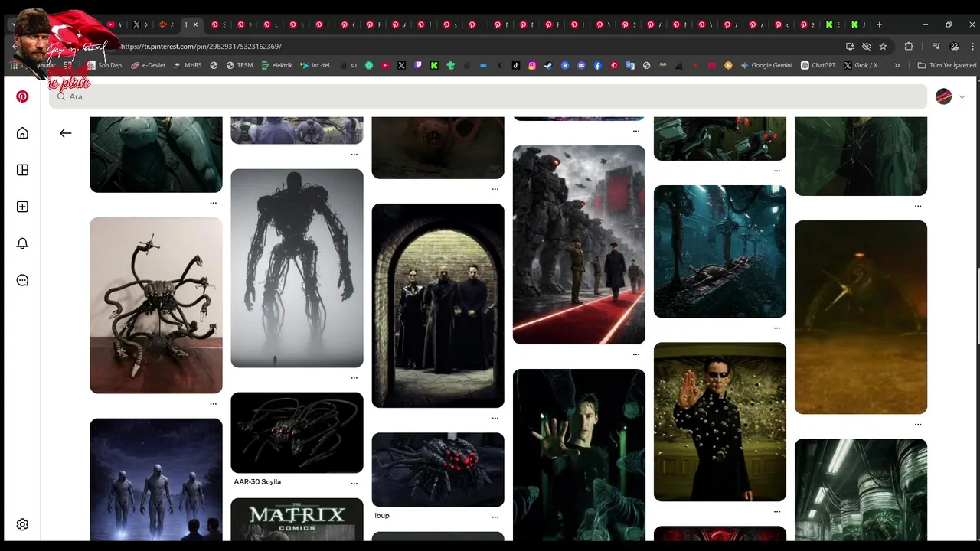The image size is (980, 551).
Task: Open the TikTok bookmark icon
Action: (x=516, y=66)
